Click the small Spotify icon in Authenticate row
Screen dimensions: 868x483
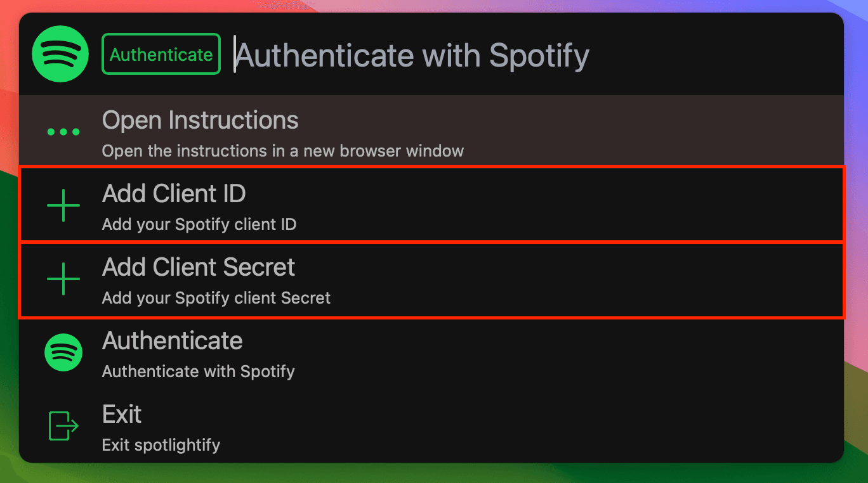coord(63,352)
